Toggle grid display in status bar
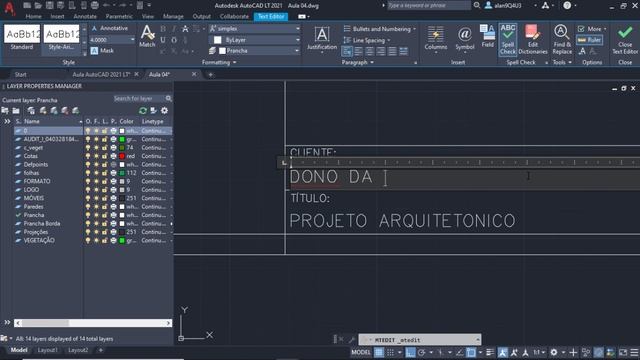 pyautogui.click(x=379, y=352)
